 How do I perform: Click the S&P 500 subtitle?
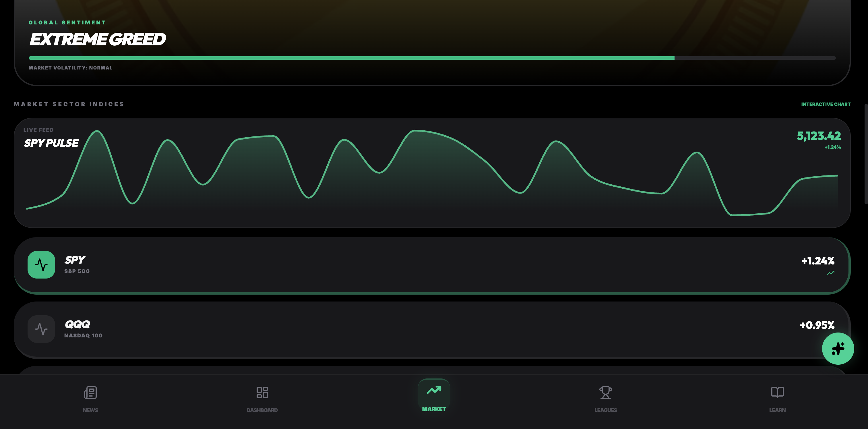[77, 271]
